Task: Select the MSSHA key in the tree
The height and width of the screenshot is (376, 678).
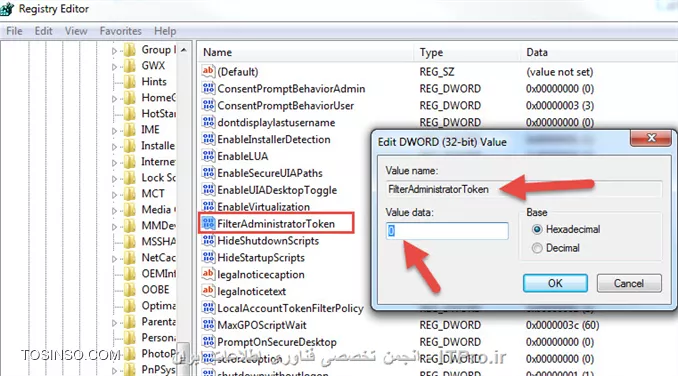Action: click(158, 242)
